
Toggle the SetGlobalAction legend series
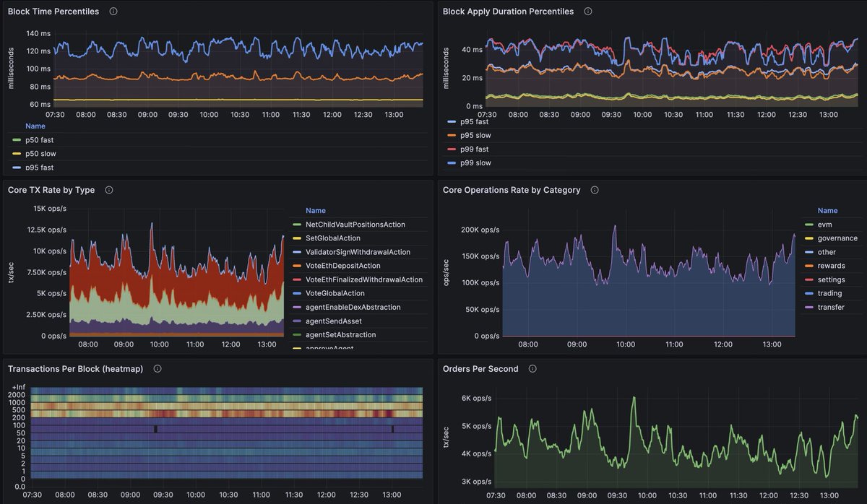(x=333, y=238)
